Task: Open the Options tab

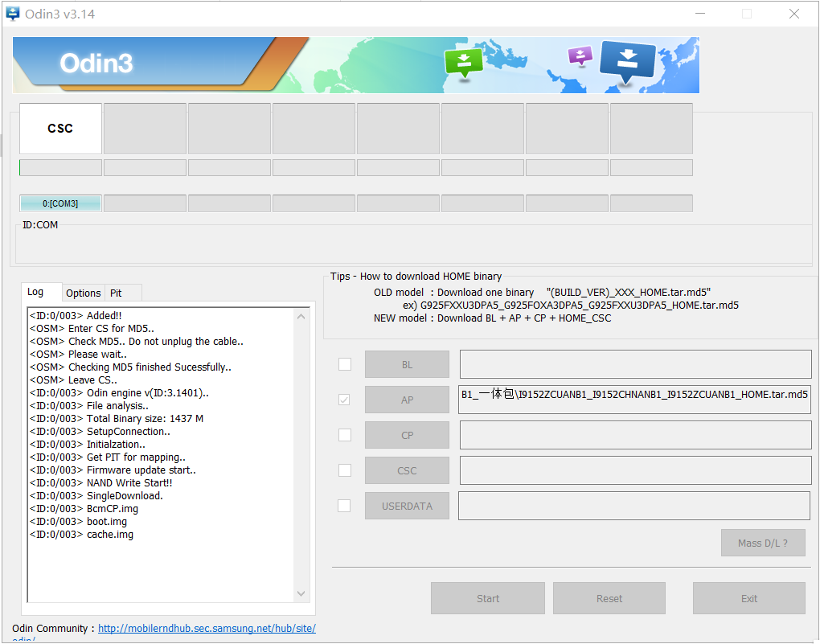Action: [83, 293]
